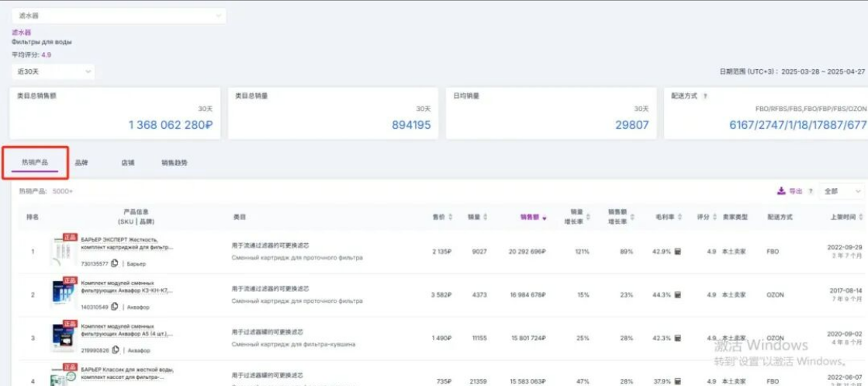868x386 pixels.
Task: Switch to the 品牌 tab
Action: 81,163
